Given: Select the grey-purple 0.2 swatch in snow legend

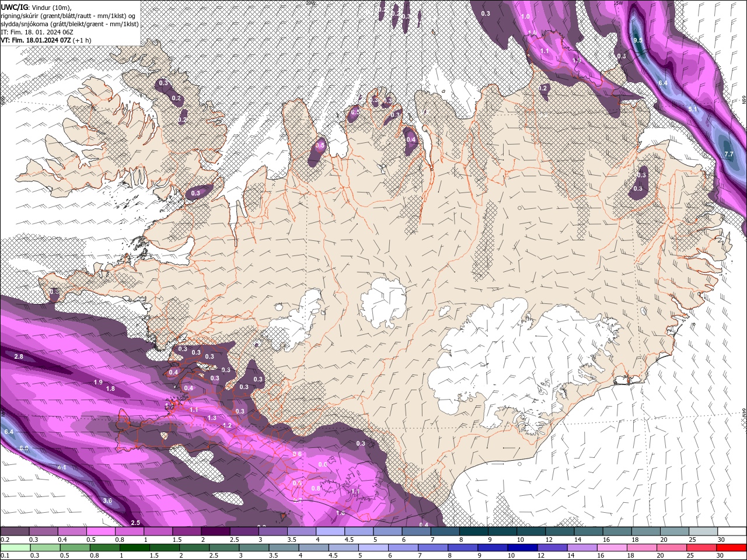Looking at the screenshot, I should tap(15, 531).
